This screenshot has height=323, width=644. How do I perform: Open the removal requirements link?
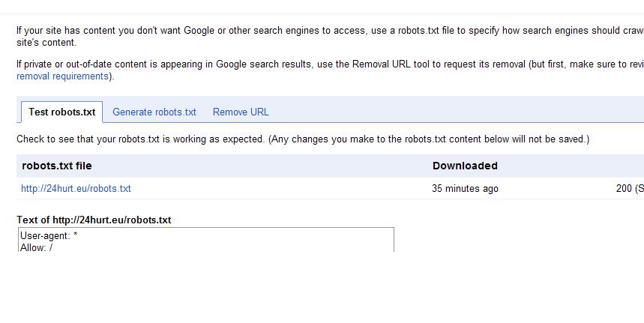(x=63, y=76)
